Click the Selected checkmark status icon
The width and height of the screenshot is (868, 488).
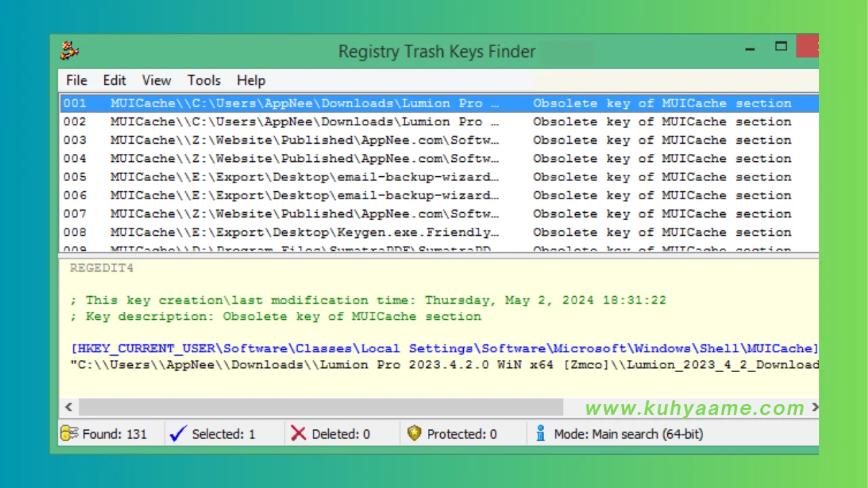[178, 434]
